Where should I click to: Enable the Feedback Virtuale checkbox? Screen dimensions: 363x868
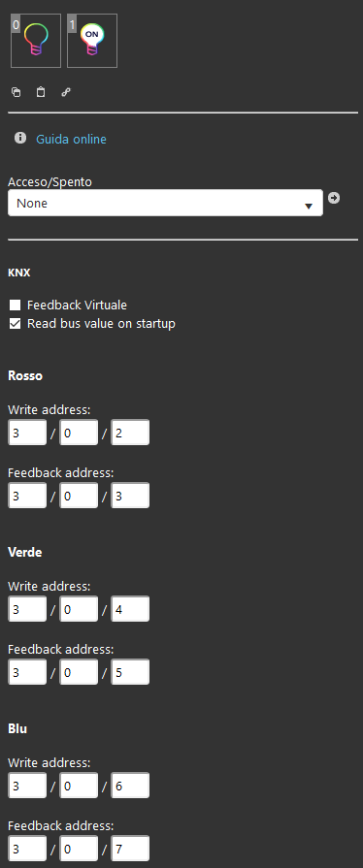click(x=15, y=305)
